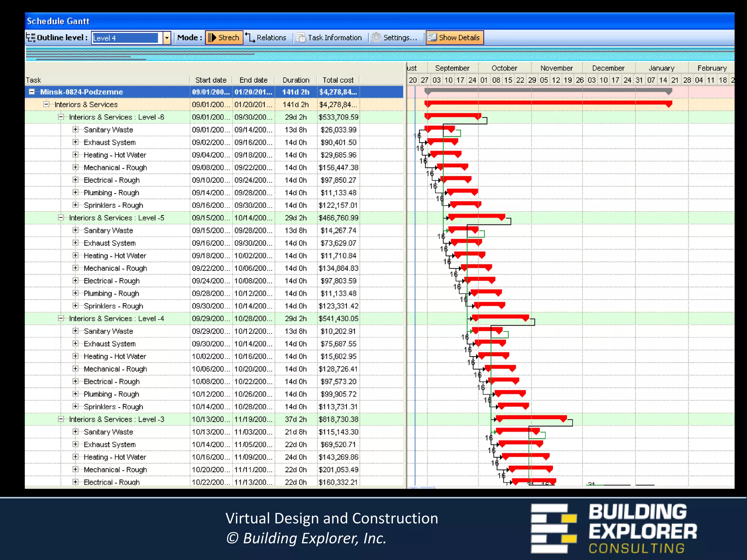Select the Level -6 Mechanical - Rough row
747x560 pixels.
[214, 167]
